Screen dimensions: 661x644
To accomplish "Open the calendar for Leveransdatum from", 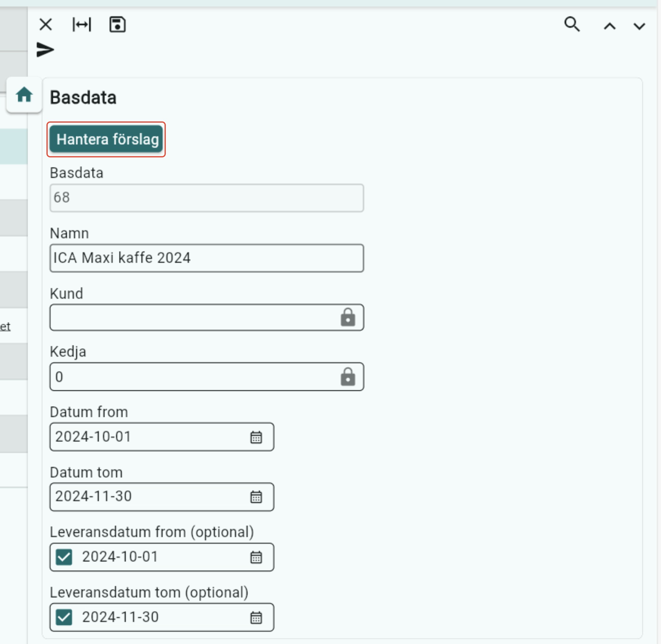I will coord(256,557).
